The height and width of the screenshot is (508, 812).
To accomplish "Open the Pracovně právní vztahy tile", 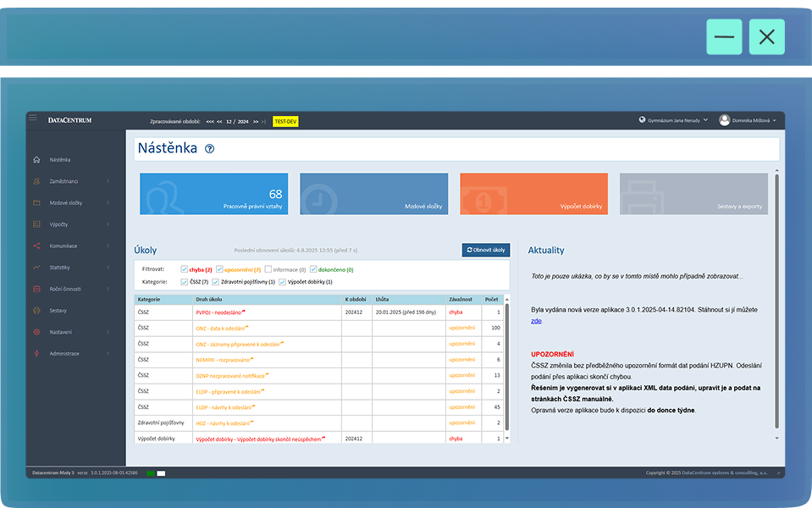I will point(214,194).
